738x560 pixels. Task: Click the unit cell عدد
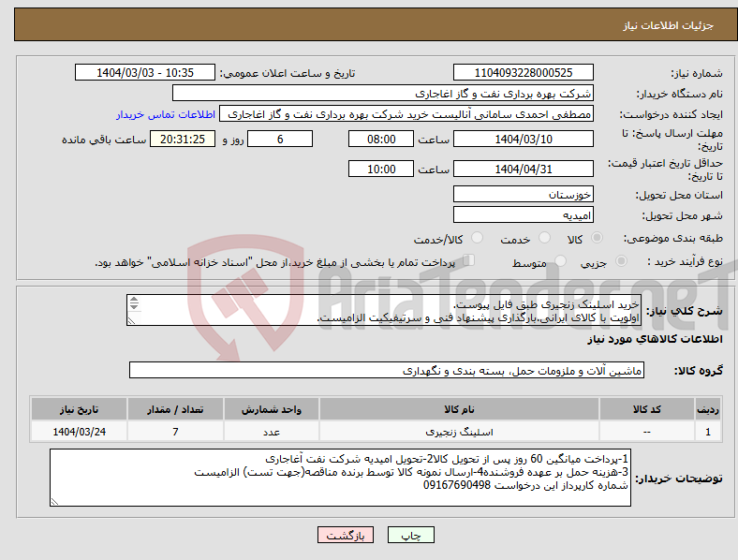click(x=272, y=432)
